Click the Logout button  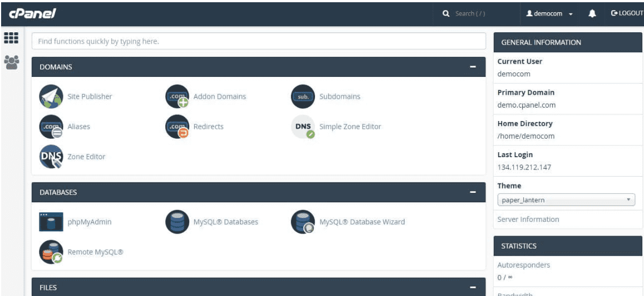click(626, 13)
